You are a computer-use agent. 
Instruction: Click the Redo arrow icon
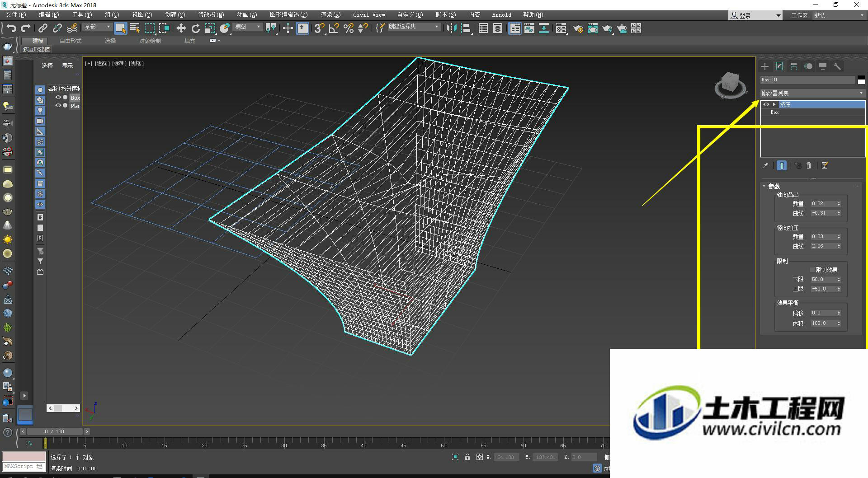[26, 28]
